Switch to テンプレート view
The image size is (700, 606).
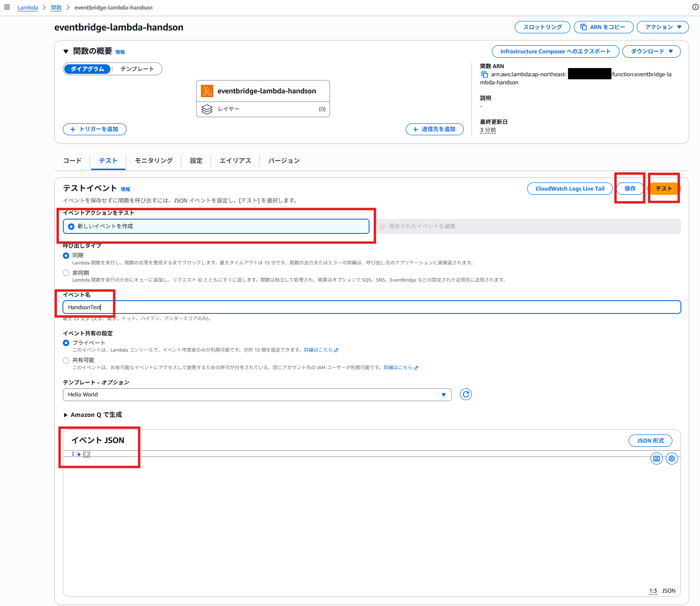click(x=137, y=69)
